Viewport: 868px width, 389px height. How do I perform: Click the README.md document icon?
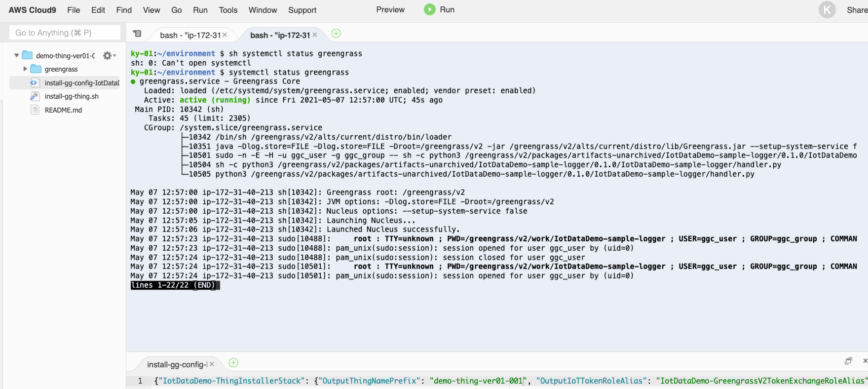coord(35,110)
